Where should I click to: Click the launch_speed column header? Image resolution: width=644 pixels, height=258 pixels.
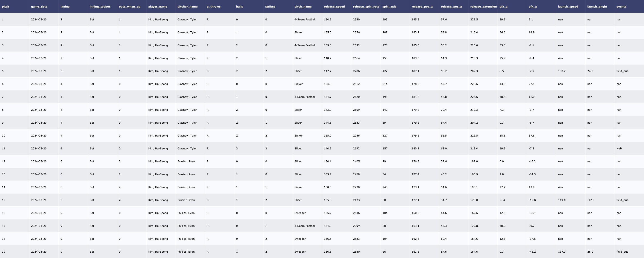(568, 6)
